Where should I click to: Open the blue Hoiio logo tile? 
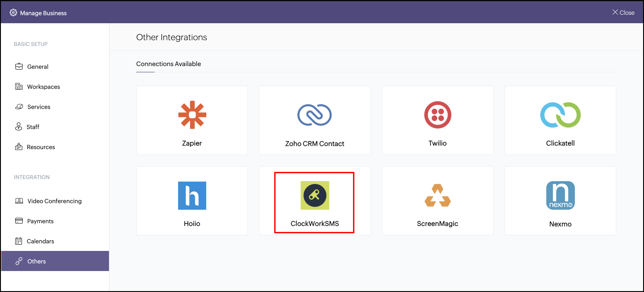tap(192, 195)
